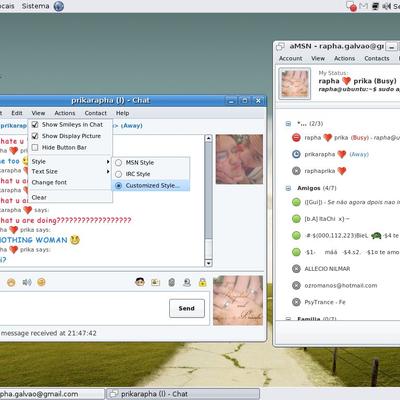Click the Away clock icon beside prikarapha
The height and width of the screenshot is (400, 400).
pyautogui.click(x=296, y=154)
